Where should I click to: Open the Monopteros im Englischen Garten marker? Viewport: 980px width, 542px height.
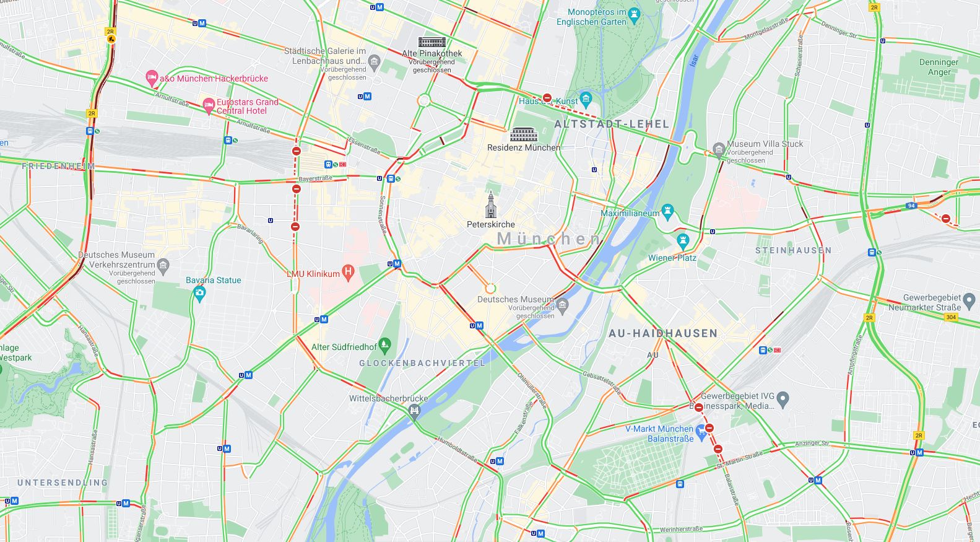tap(634, 14)
